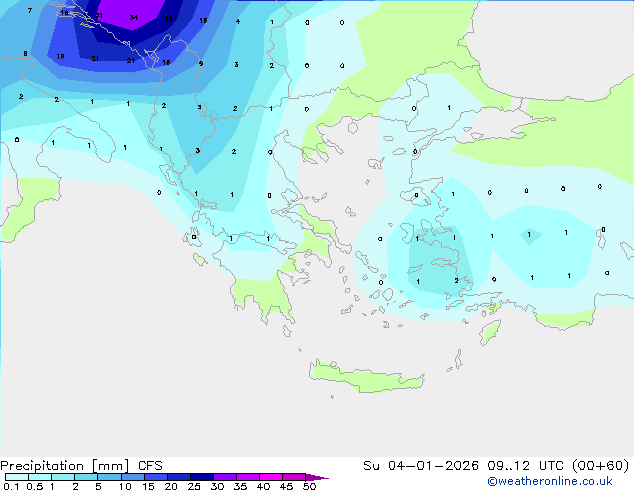This screenshot has width=634, height=490.
Task: Pick the dark navy 25–30 legend swatch
Action: tap(202, 477)
